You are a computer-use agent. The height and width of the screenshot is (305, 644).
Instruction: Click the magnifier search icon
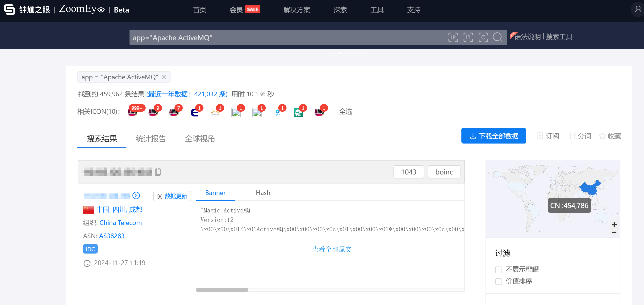click(x=497, y=37)
